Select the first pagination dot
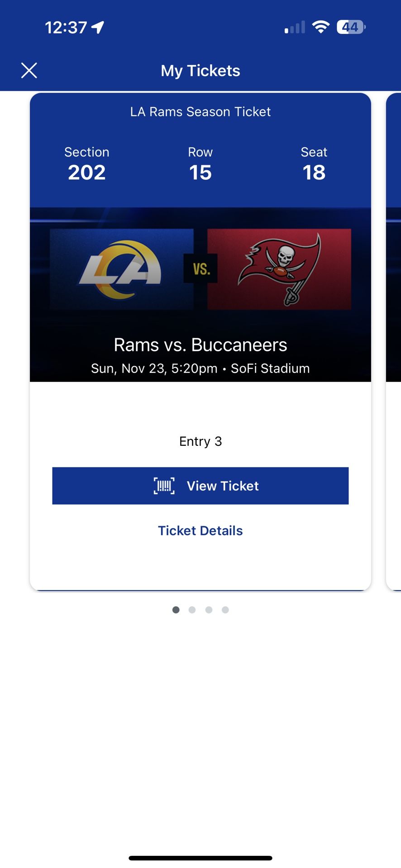Image resolution: width=401 pixels, height=868 pixels. click(176, 609)
